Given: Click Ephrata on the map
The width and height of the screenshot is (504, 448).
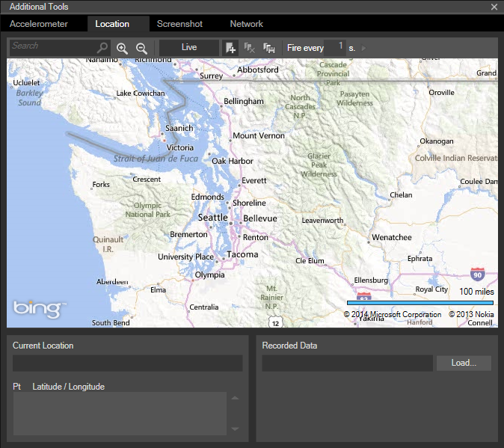Looking at the screenshot, I should (x=420, y=259).
